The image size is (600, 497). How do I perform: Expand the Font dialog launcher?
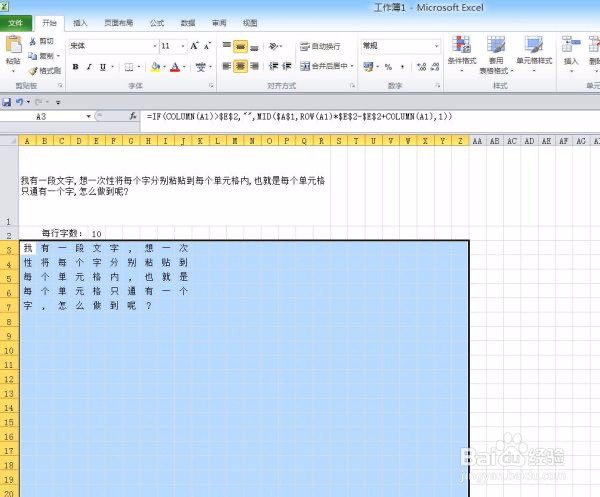pos(211,86)
